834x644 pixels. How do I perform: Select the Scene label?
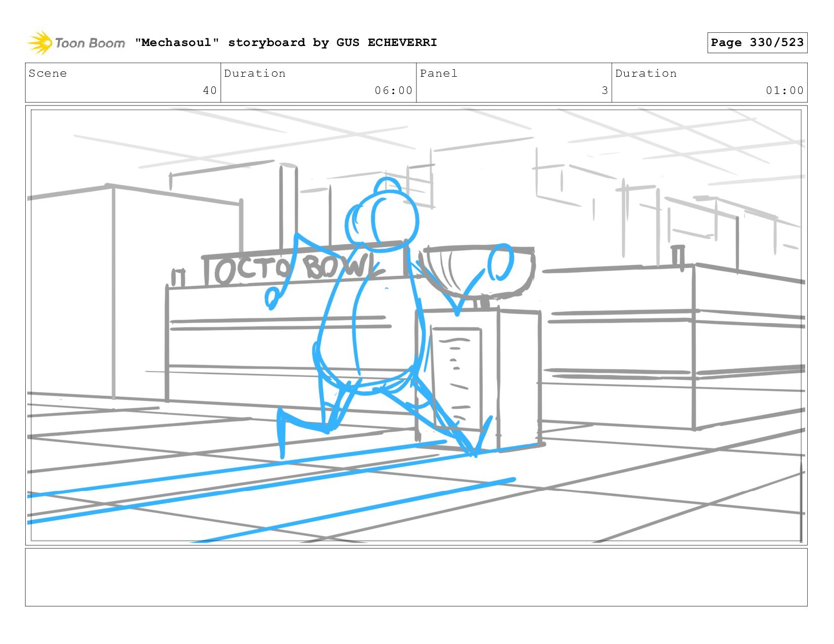pos(48,73)
